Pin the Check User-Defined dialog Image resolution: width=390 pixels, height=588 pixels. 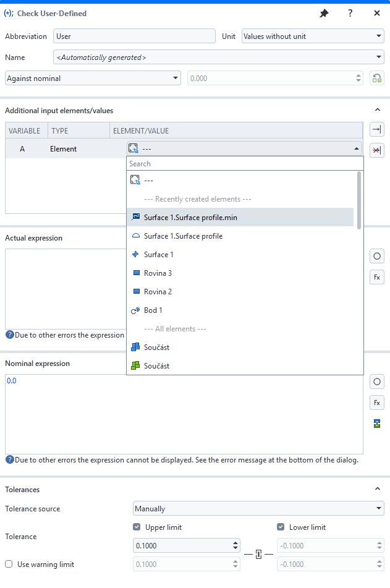(324, 13)
